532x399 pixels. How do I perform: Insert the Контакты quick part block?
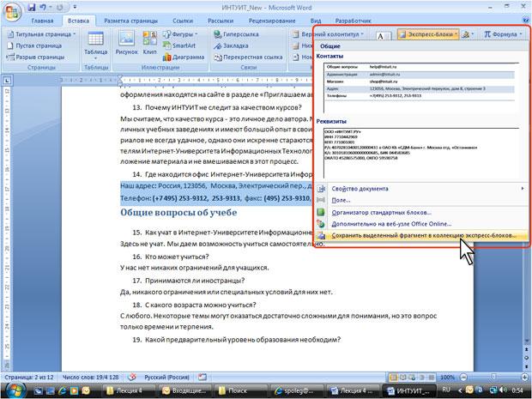421,88
